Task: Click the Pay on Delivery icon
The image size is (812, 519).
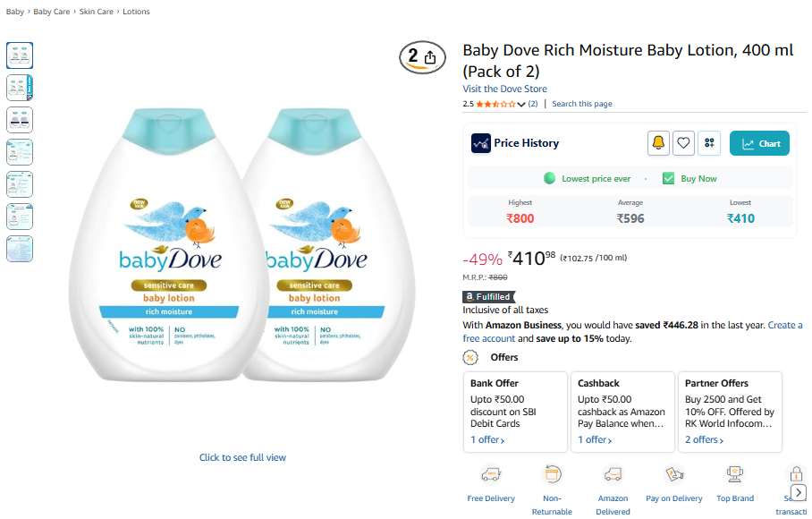Action: pos(674,474)
